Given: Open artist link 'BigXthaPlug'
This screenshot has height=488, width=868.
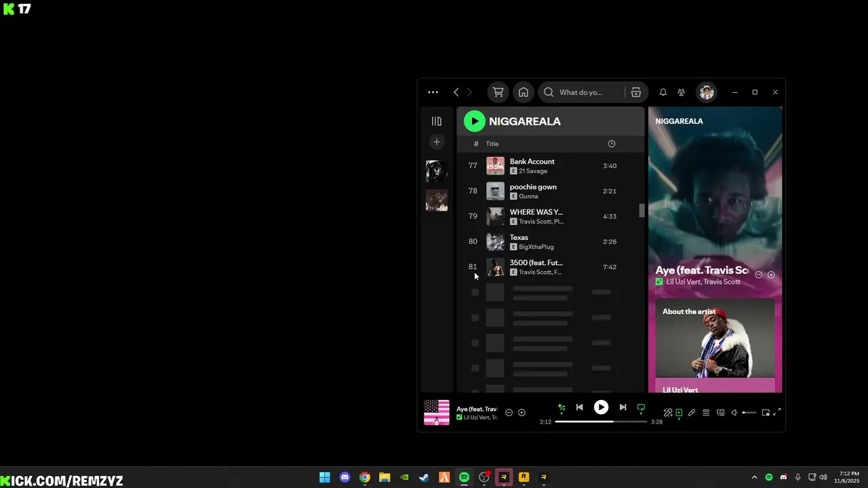Looking at the screenshot, I should (536, 247).
